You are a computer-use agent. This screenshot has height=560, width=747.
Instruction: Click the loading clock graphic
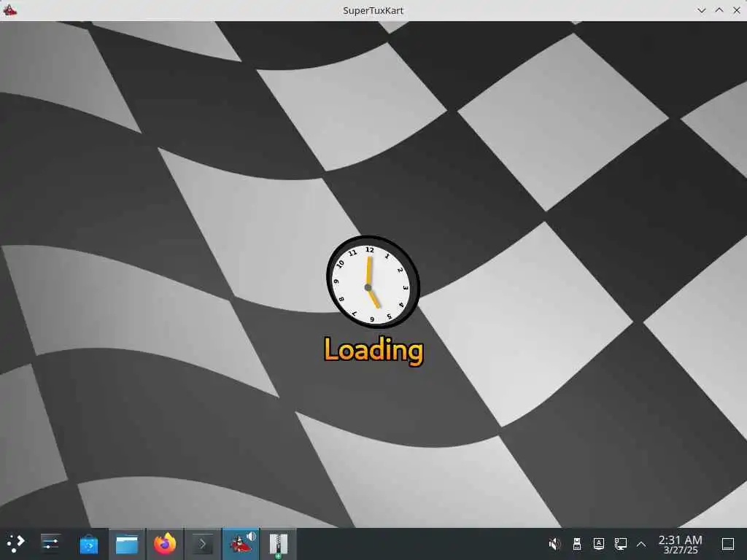pos(373,282)
